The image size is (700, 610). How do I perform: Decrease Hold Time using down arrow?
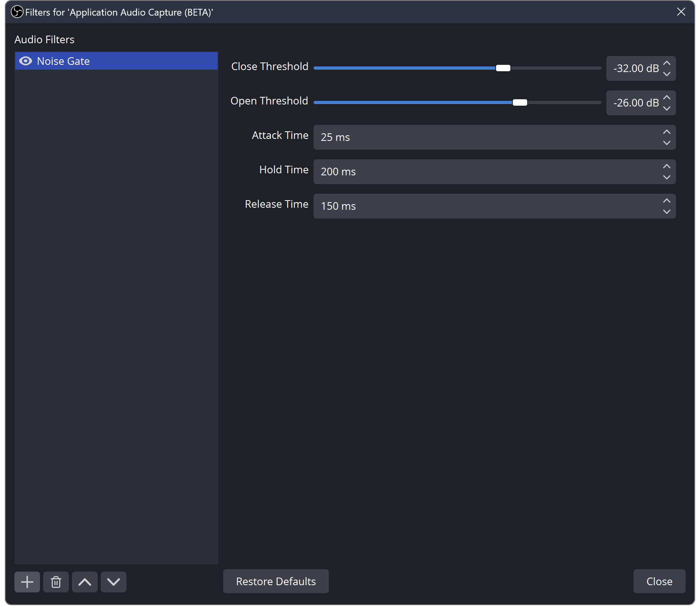pos(666,177)
